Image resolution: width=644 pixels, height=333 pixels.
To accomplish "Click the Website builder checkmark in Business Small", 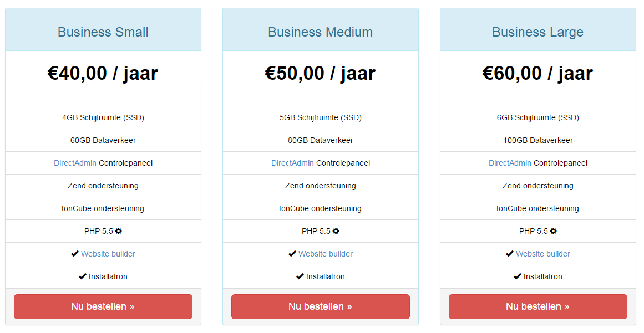I will [x=75, y=254].
